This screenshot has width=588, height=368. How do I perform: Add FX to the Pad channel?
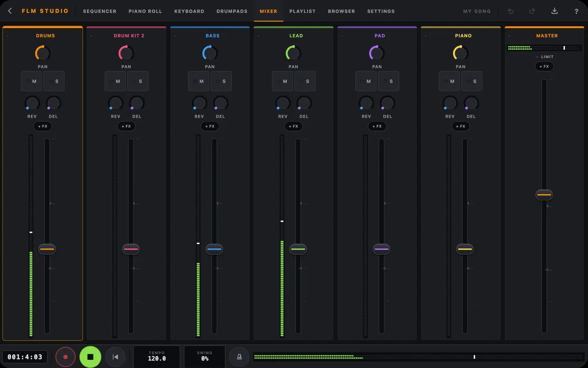[377, 126]
